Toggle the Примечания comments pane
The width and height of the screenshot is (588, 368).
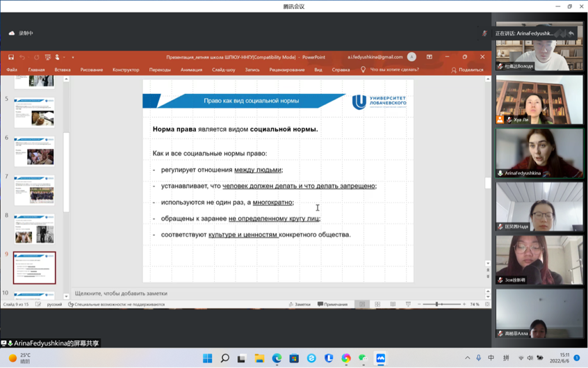332,304
